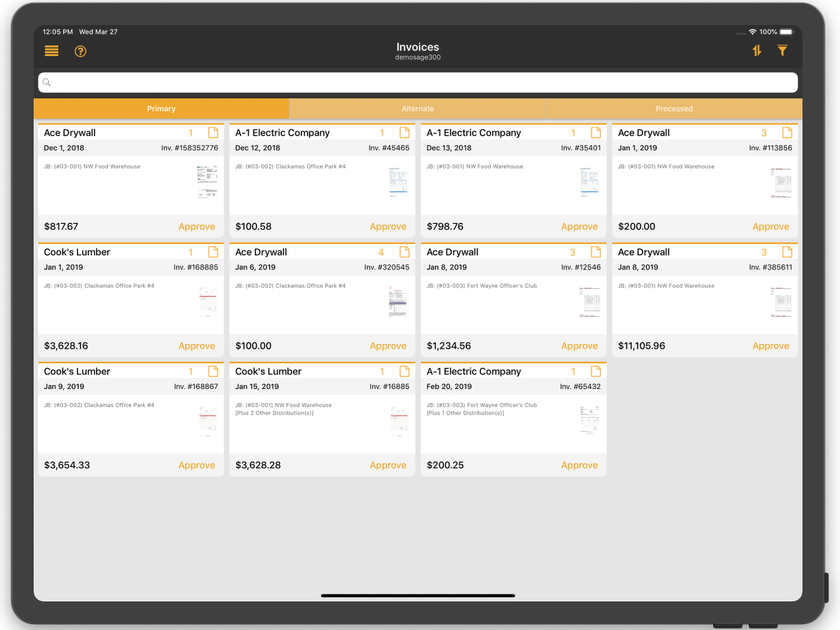Open invoice thumbnail for Inv. #113856

[781, 182]
